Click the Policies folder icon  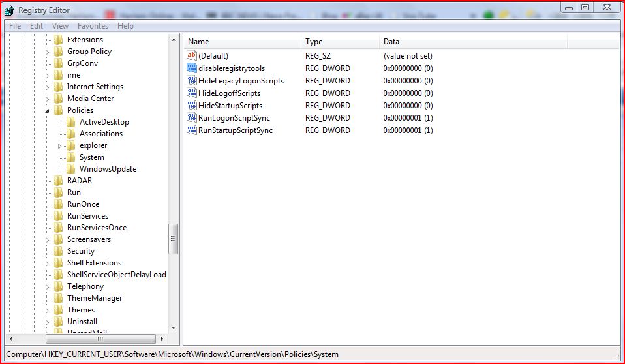[59, 110]
